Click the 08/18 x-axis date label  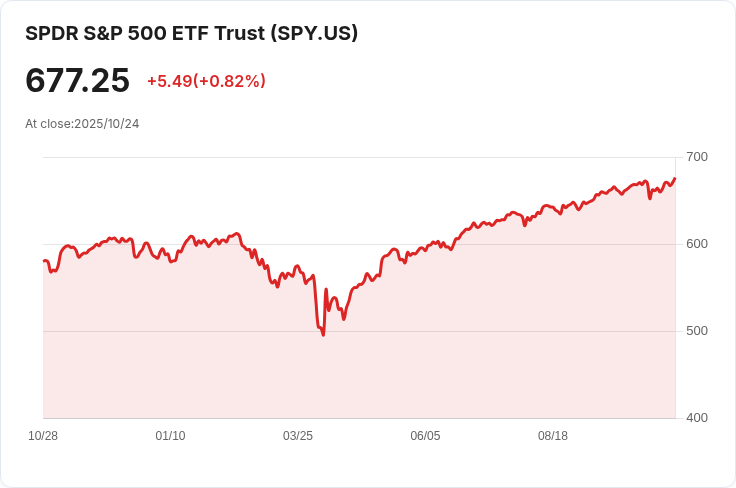pos(552,436)
